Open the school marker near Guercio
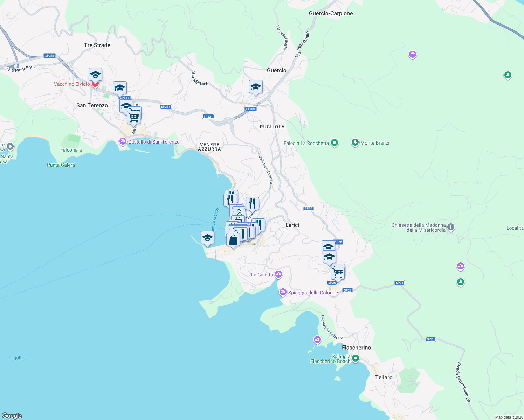This screenshot has width=524, height=420. tap(255, 87)
